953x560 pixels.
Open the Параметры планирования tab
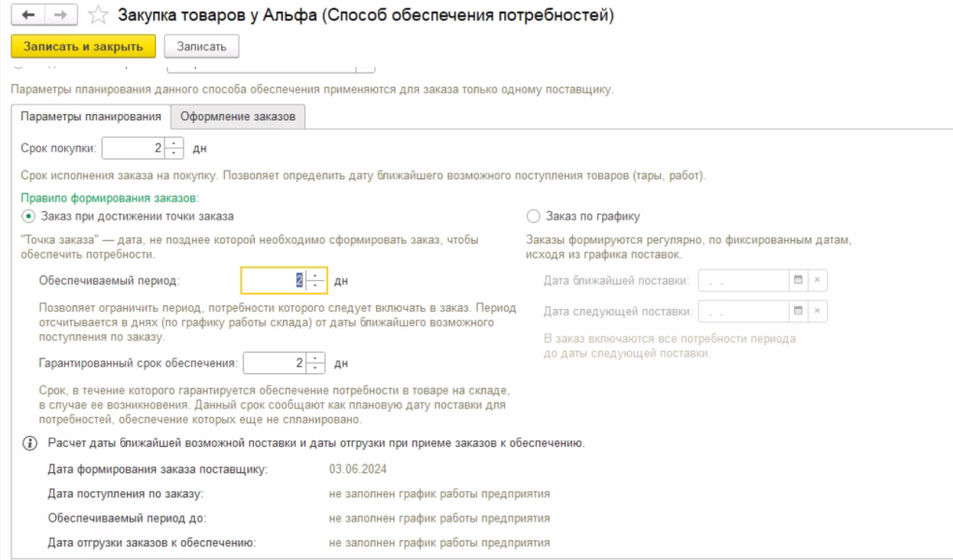(91, 117)
